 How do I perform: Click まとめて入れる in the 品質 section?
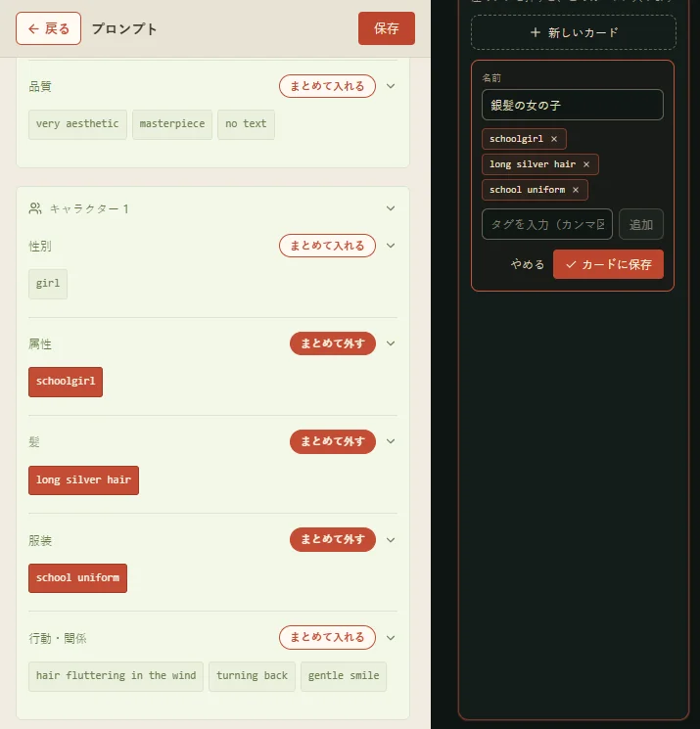327,86
